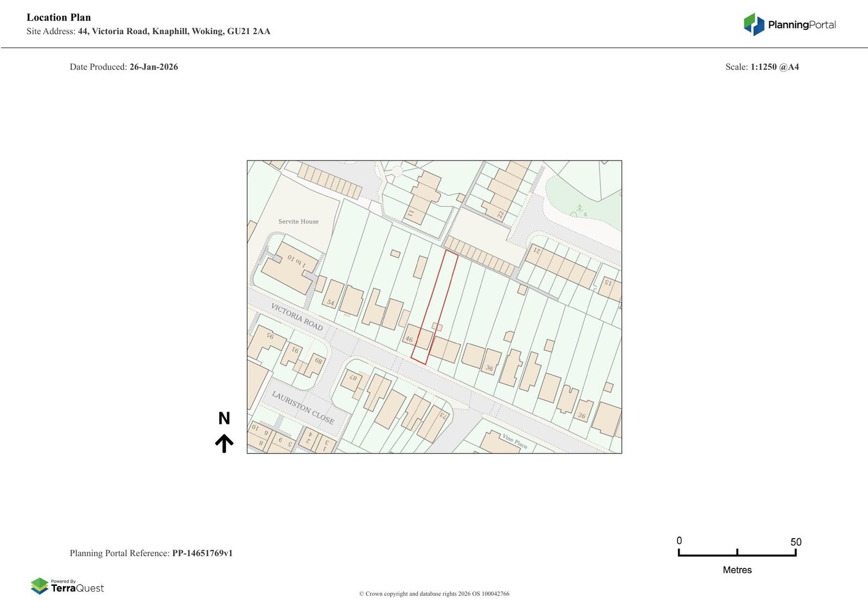
Task: Click the Scale 1:1250 @A4 text
Action: pyautogui.click(x=762, y=67)
